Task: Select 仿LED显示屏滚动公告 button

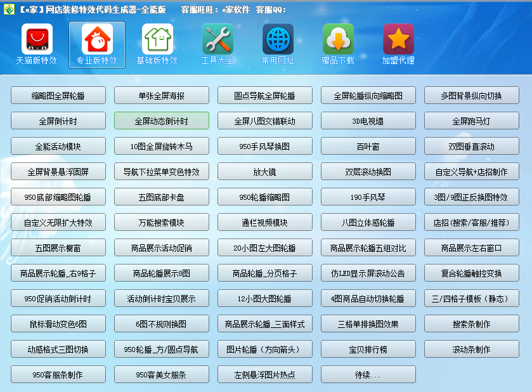Action: [x=368, y=273]
